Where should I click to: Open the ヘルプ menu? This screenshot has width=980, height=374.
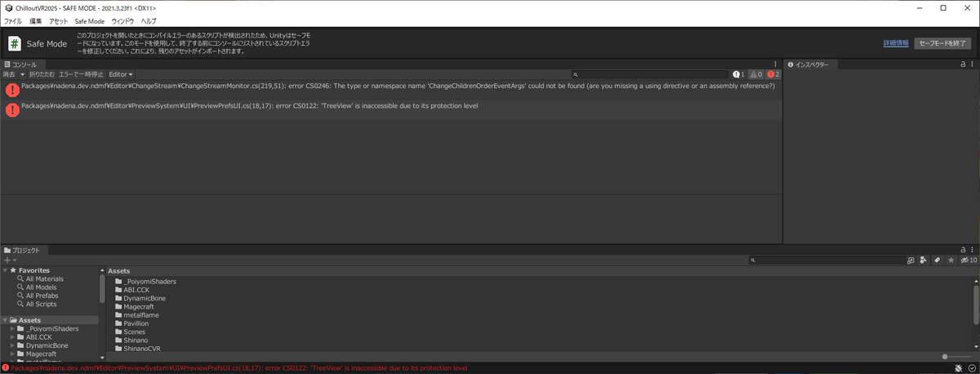(149, 20)
